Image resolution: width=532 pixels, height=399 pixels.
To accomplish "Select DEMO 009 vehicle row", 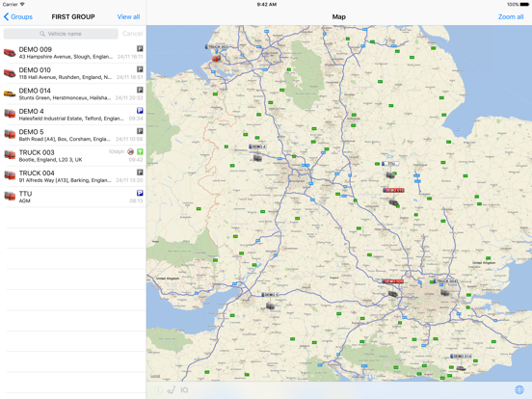I will point(73,53).
